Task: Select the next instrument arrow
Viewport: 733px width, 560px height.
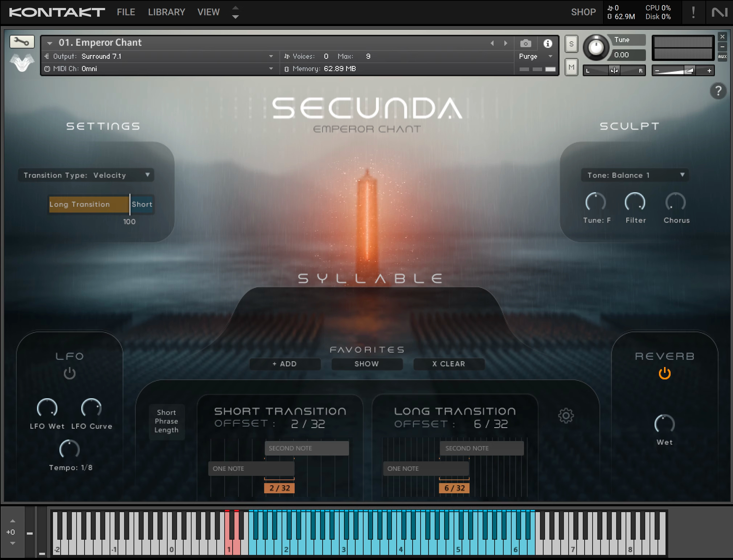Action: tap(505, 43)
